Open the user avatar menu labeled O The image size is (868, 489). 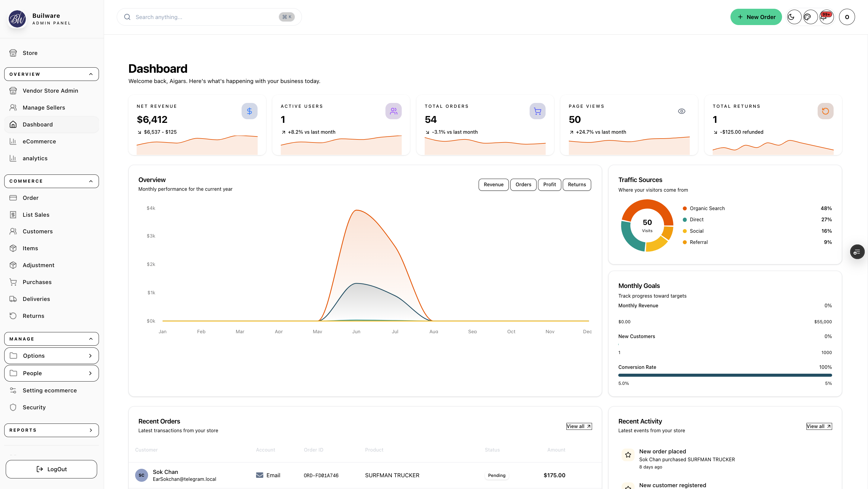click(x=847, y=17)
